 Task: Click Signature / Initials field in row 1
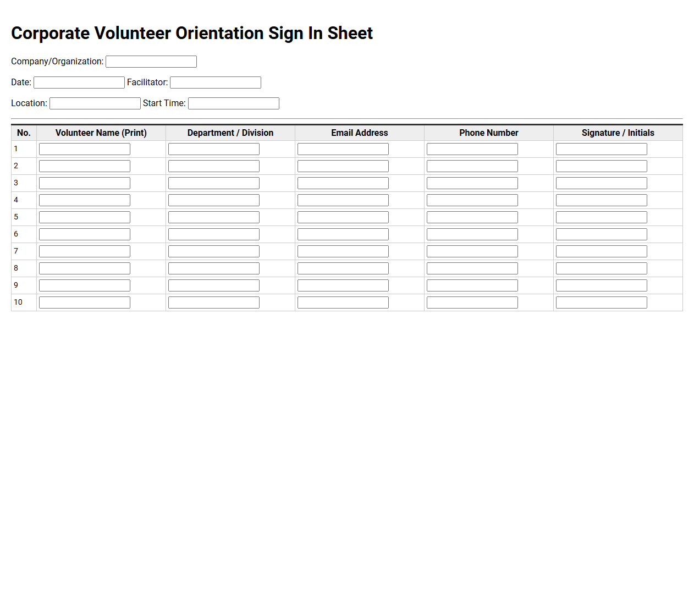[602, 149]
